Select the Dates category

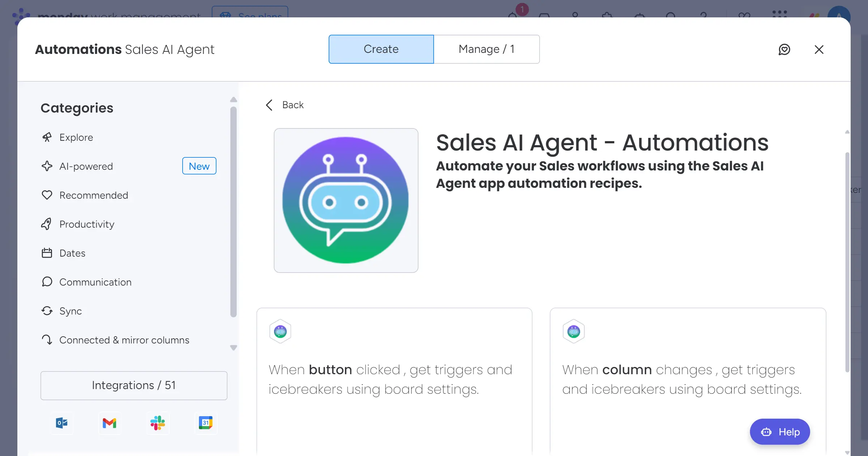click(72, 253)
